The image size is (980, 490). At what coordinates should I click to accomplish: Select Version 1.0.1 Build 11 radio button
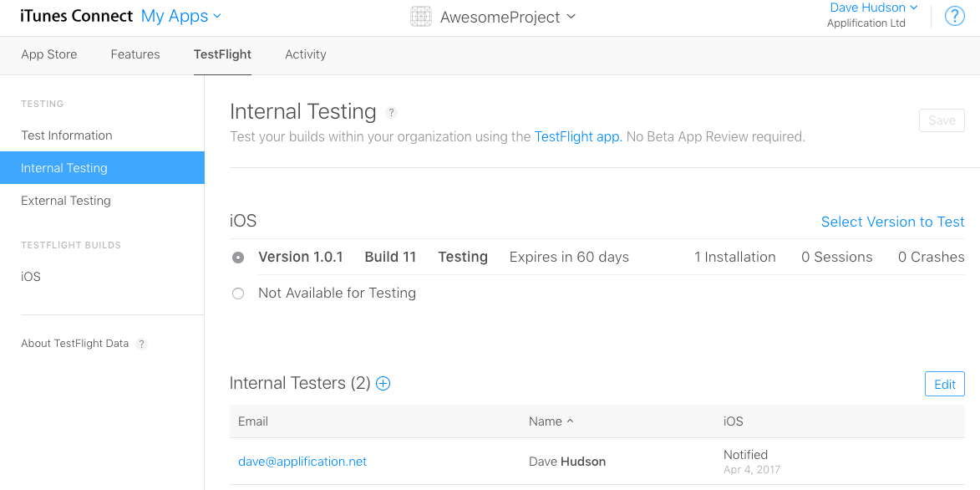[238, 258]
